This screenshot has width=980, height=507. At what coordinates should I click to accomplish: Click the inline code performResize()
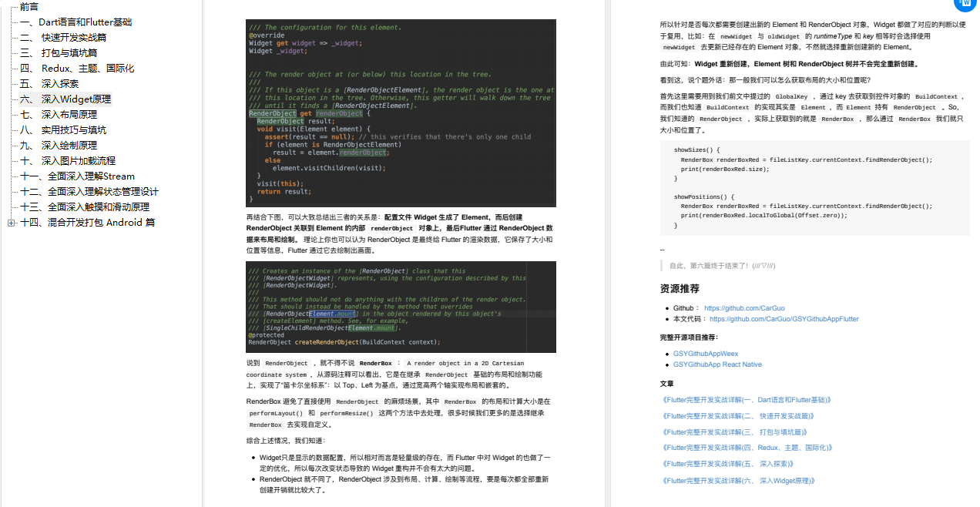[347, 414]
